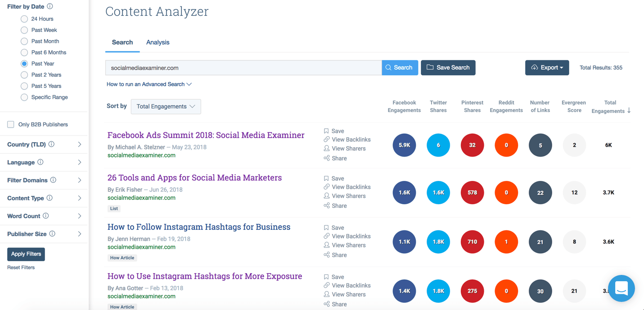This screenshot has width=644, height=310.
Task: Click the Apply Filters button
Action: [x=26, y=254]
